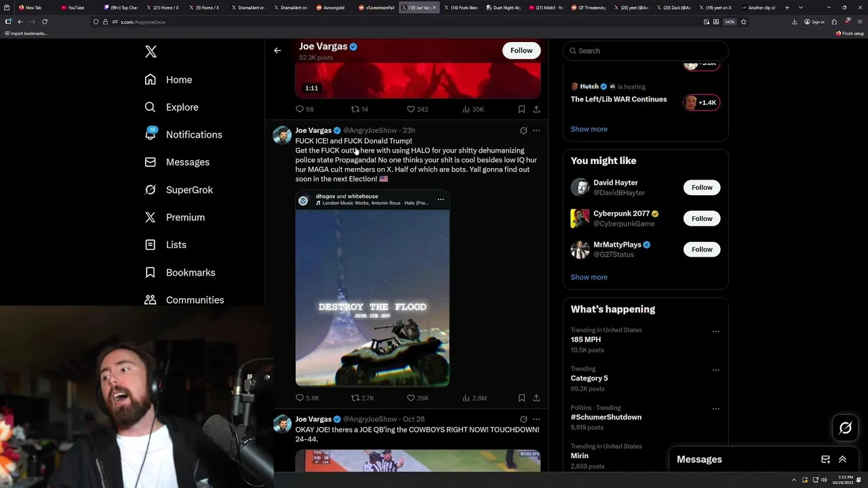Open the #SchumerShutdown trending topic
This screenshot has height=488, width=868.
606,418
